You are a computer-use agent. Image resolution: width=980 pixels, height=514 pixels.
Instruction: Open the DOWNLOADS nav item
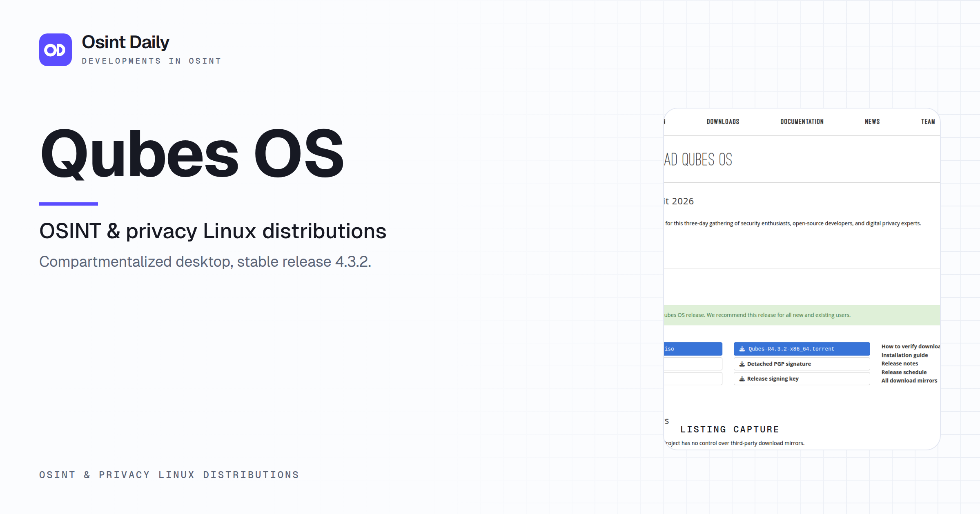pyautogui.click(x=723, y=122)
